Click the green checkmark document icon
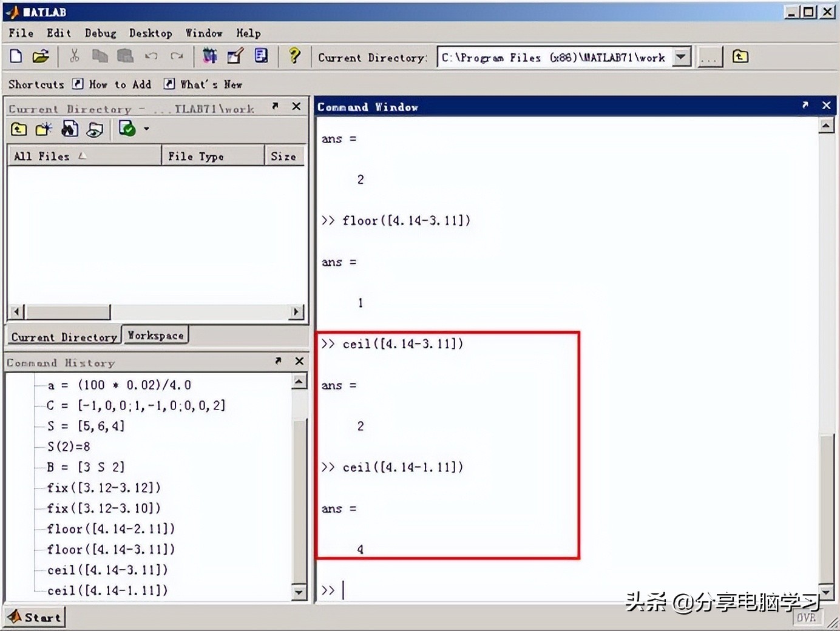The width and height of the screenshot is (840, 631). click(127, 128)
